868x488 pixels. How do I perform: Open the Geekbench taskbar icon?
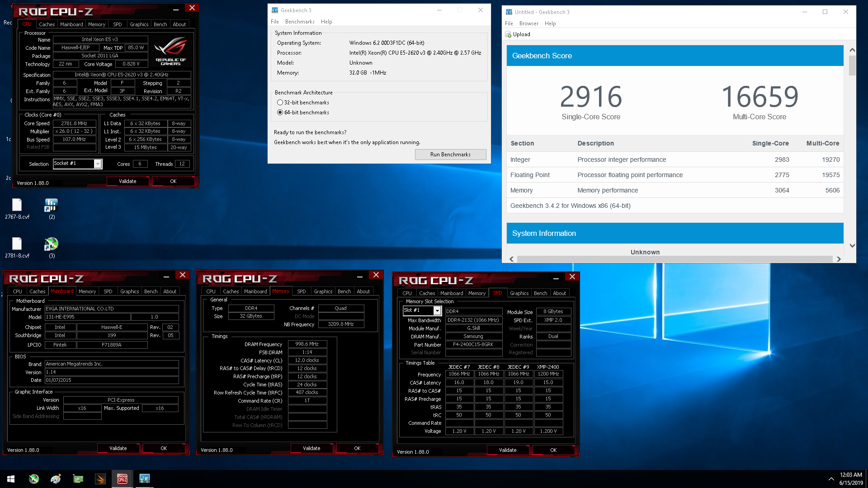tap(145, 479)
